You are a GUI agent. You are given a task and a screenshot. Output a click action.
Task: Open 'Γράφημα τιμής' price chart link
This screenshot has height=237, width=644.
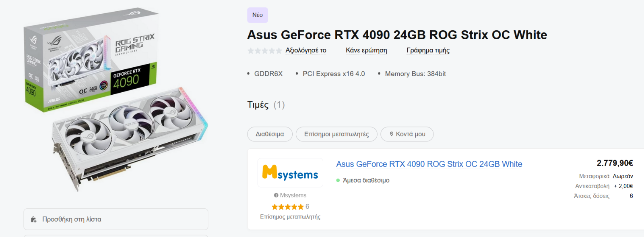tap(428, 50)
